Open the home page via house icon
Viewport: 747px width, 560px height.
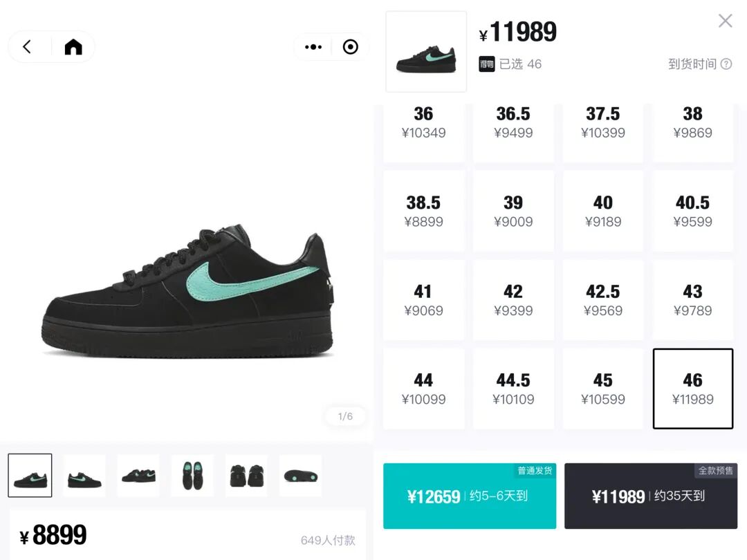[73, 47]
